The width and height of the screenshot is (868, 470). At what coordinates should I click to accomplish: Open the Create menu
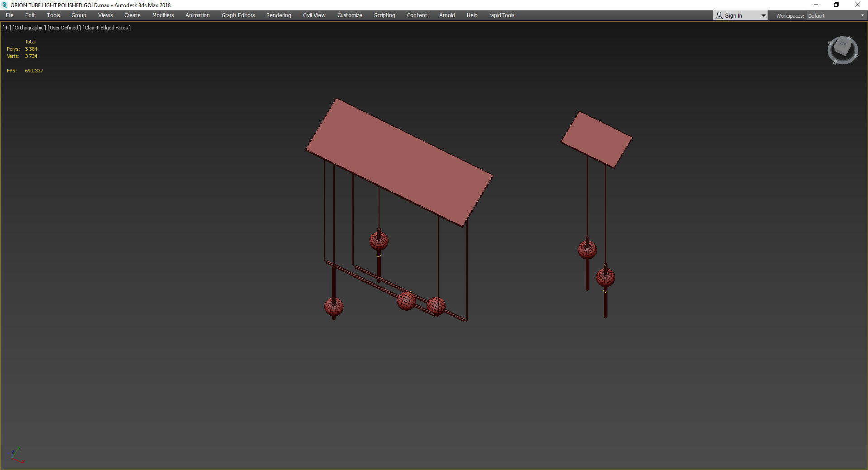click(x=133, y=15)
